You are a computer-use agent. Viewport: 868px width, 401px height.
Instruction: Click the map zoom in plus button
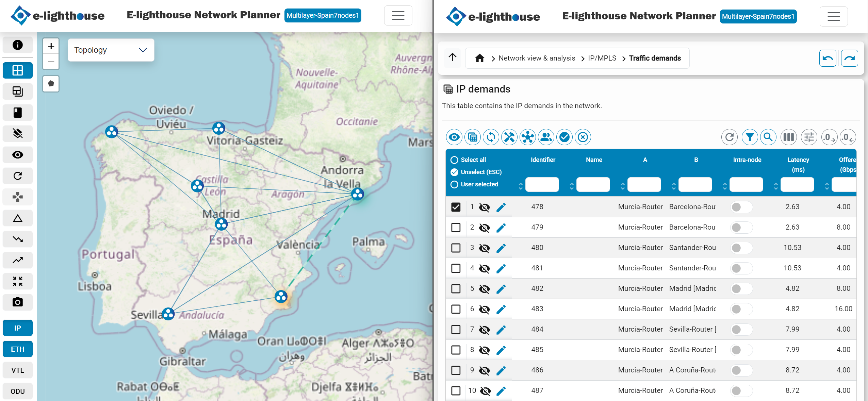click(x=51, y=46)
